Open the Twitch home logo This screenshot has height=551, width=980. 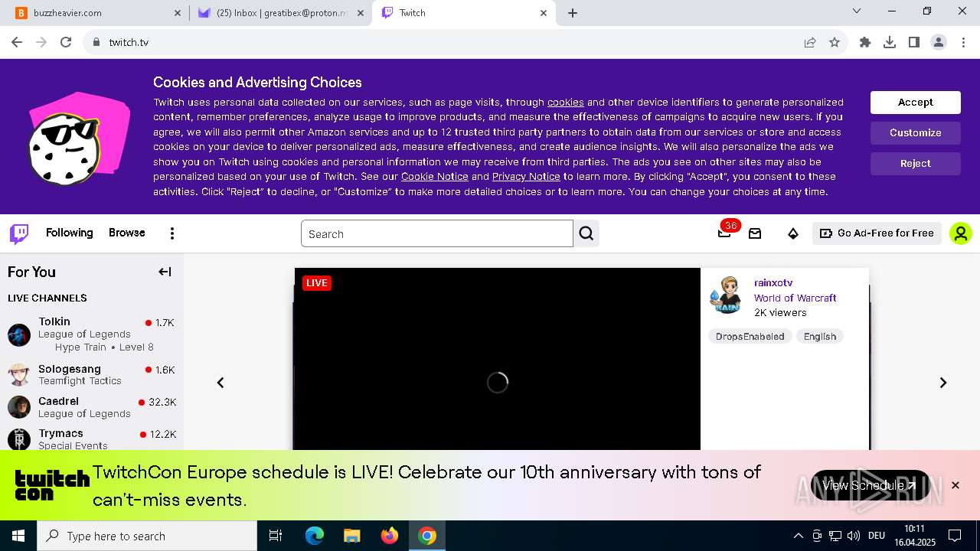click(19, 233)
